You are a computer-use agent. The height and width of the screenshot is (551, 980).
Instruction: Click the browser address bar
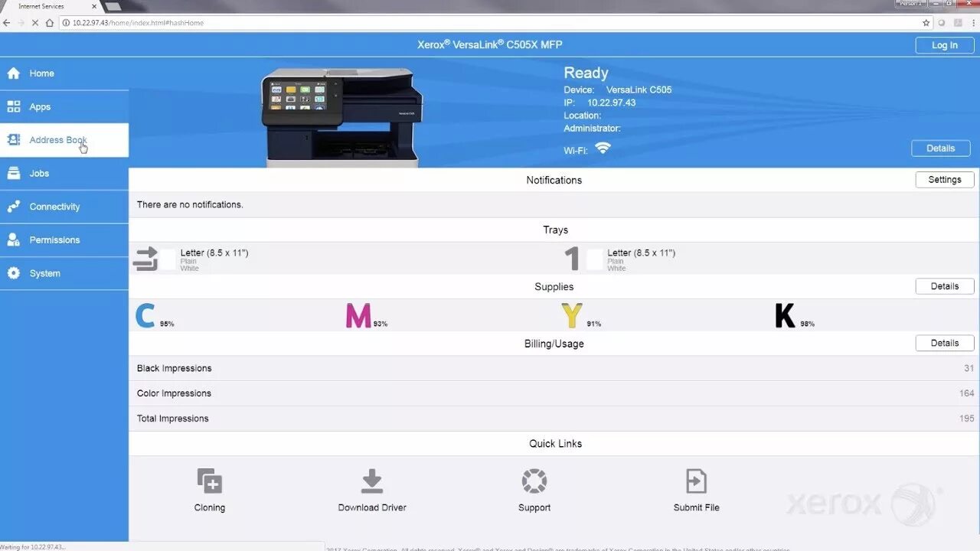[x=490, y=23]
